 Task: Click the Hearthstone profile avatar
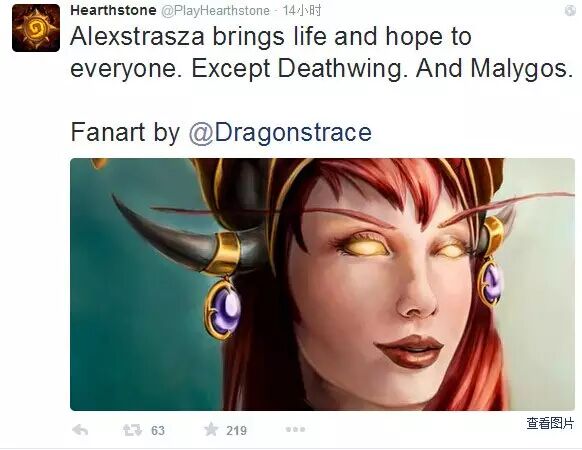point(36,28)
